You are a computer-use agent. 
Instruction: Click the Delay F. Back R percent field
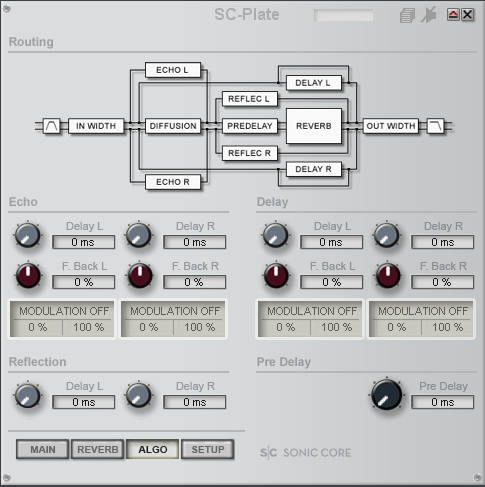click(443, 282)
